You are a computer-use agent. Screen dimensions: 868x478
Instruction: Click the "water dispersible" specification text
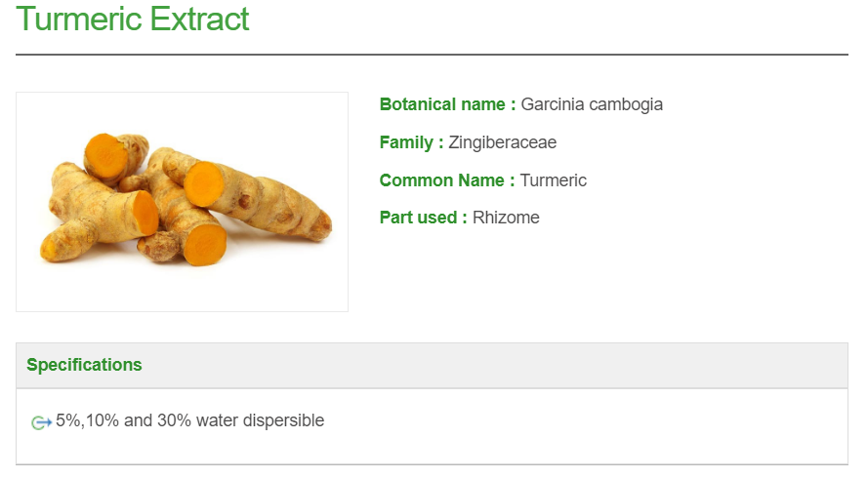pyautogui.click(x=260, y=420)
